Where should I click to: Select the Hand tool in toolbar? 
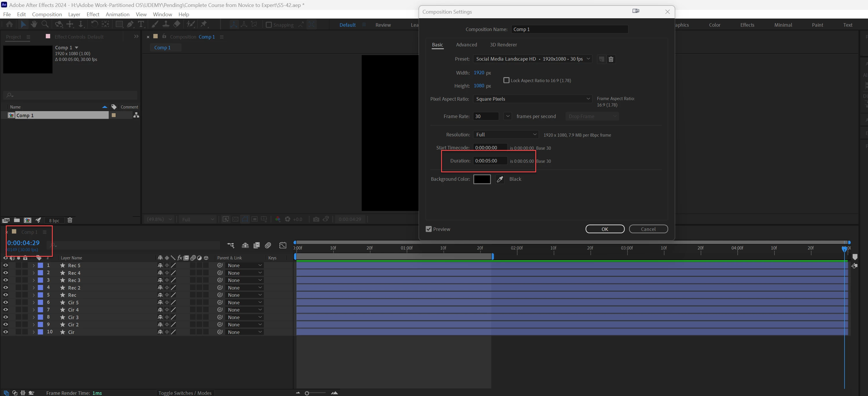(x=34, y=24)
